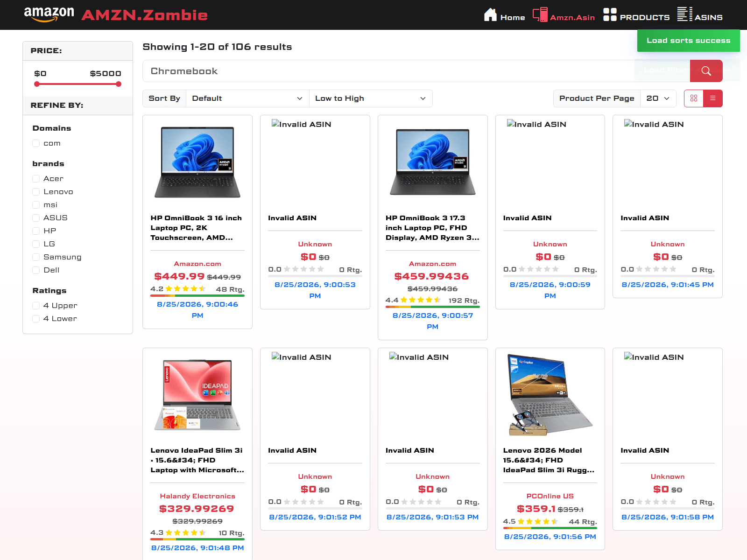Check the Lenovo brand checkbox

[x=36, y=192]
